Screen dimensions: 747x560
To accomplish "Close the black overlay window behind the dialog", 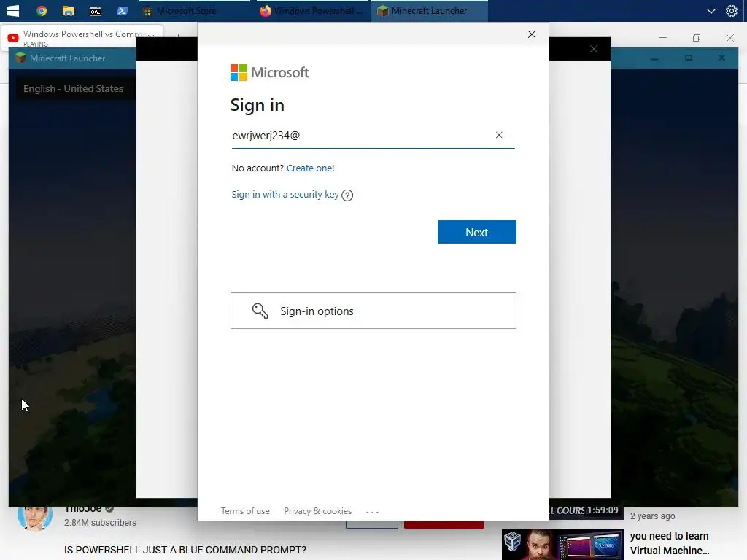I will click(x=594, y=49).
